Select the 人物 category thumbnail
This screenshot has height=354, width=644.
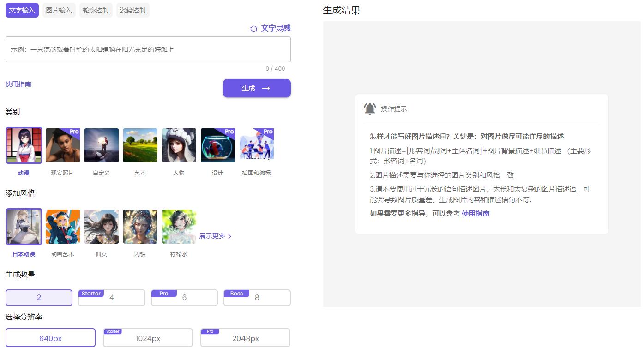(179, 145)
